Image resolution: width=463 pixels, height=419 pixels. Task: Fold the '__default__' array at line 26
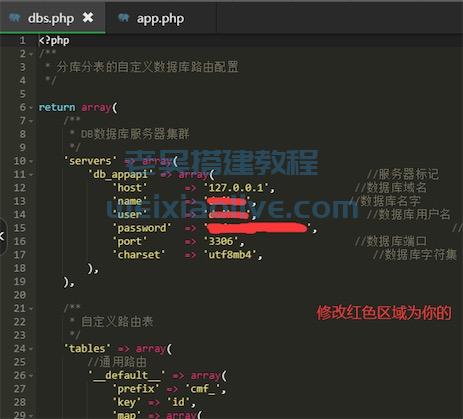click(31, 376)
